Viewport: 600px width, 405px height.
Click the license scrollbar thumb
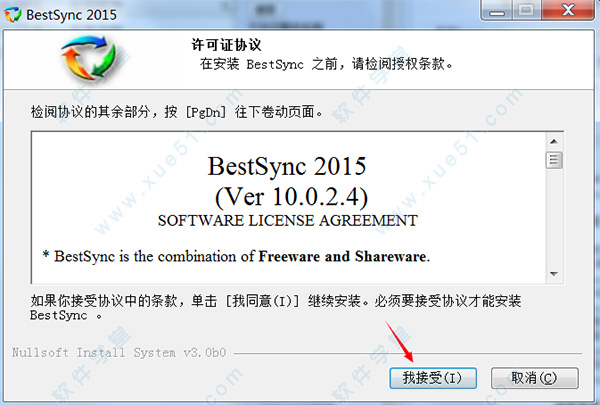coord(553,160)
